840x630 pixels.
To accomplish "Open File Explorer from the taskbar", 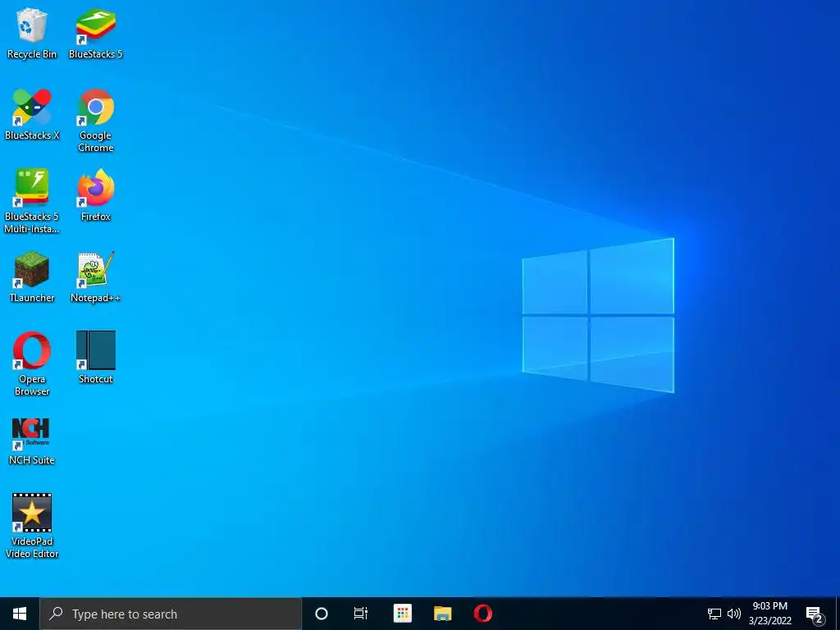I will tap(442, 614).
